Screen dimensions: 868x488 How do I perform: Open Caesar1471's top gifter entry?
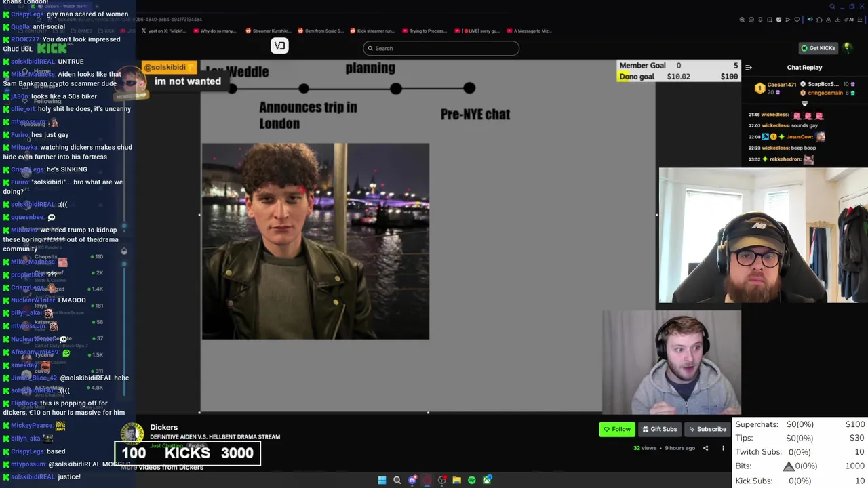tap(775, 88)
